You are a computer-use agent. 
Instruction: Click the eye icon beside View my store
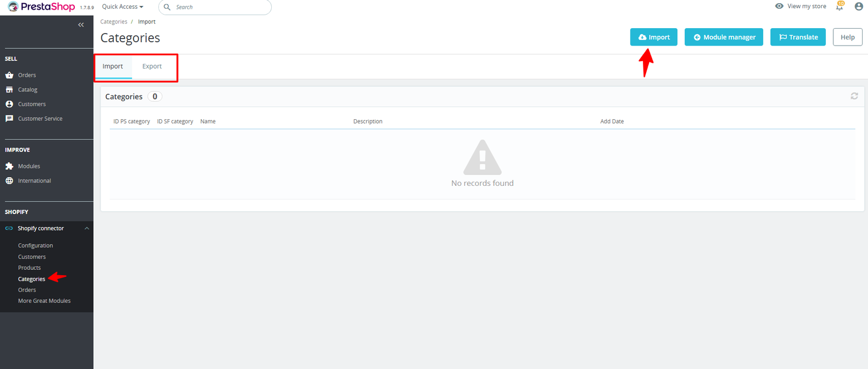coord(779,6)
